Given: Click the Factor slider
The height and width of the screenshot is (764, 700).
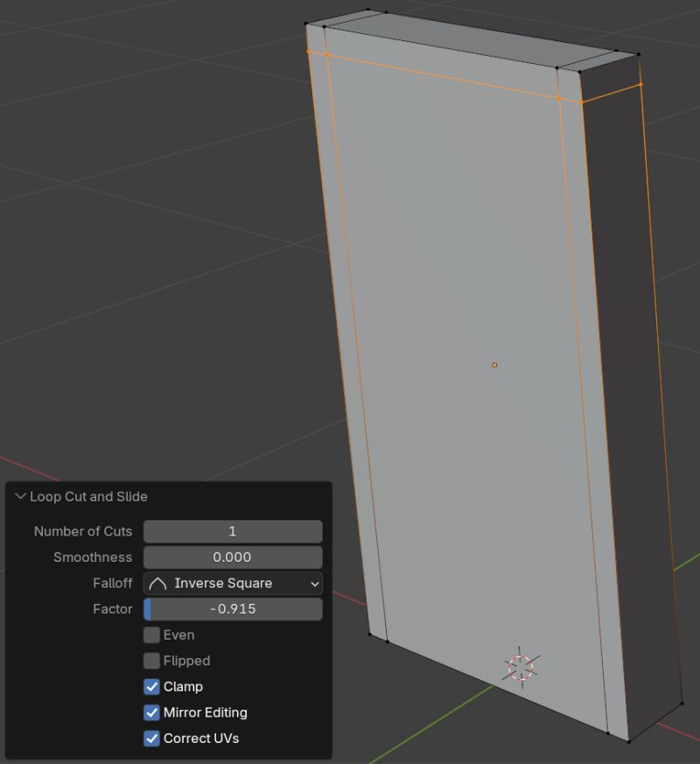Looking at the screenshot, I should click(232, 609).
